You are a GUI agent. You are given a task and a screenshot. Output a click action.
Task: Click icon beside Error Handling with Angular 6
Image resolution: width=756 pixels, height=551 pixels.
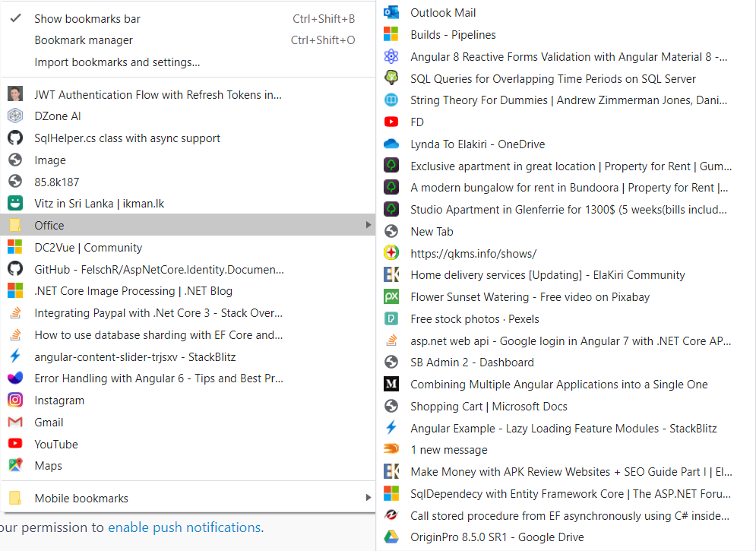click(15, 378)
